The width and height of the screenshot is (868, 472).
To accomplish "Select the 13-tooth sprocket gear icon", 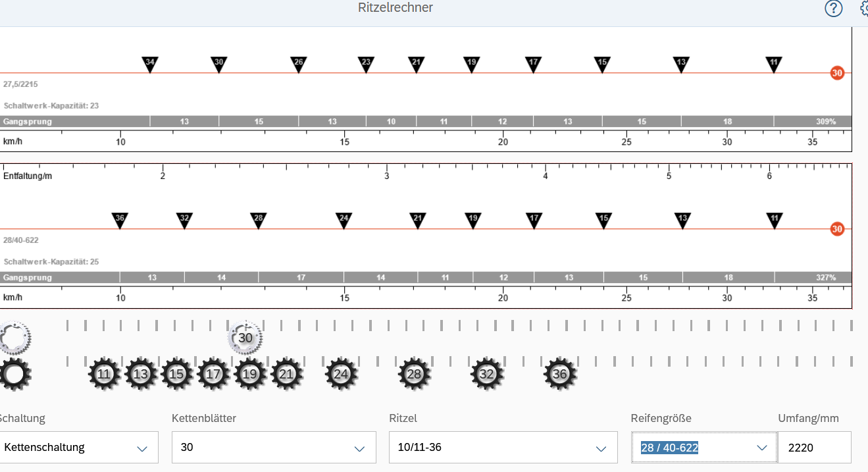I will (140, 374).
